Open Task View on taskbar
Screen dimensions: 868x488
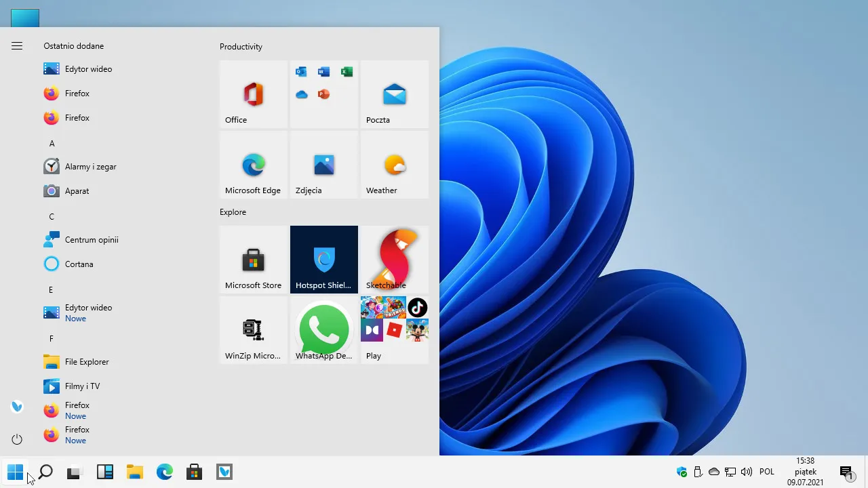74,472
